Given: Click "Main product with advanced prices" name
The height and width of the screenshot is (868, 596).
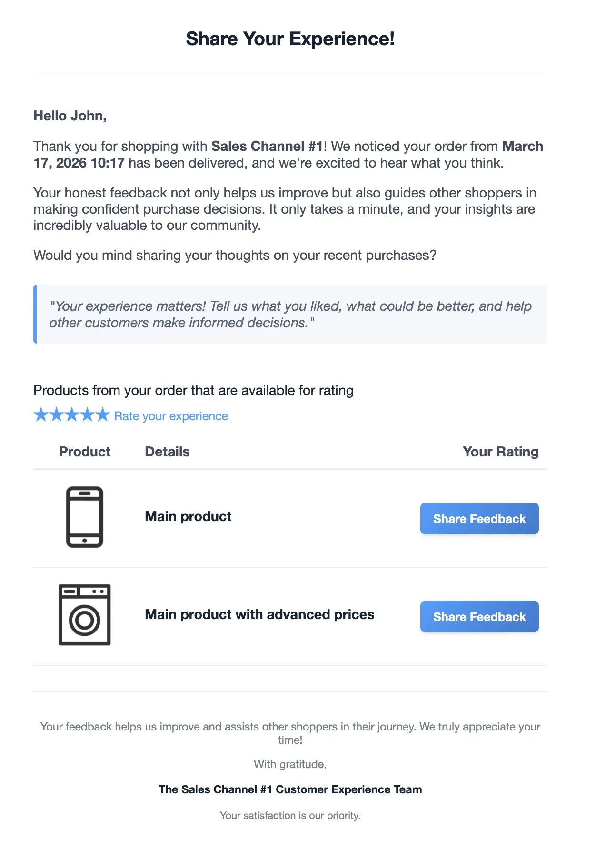Looking at the screenshot, I should pos(259,614).
